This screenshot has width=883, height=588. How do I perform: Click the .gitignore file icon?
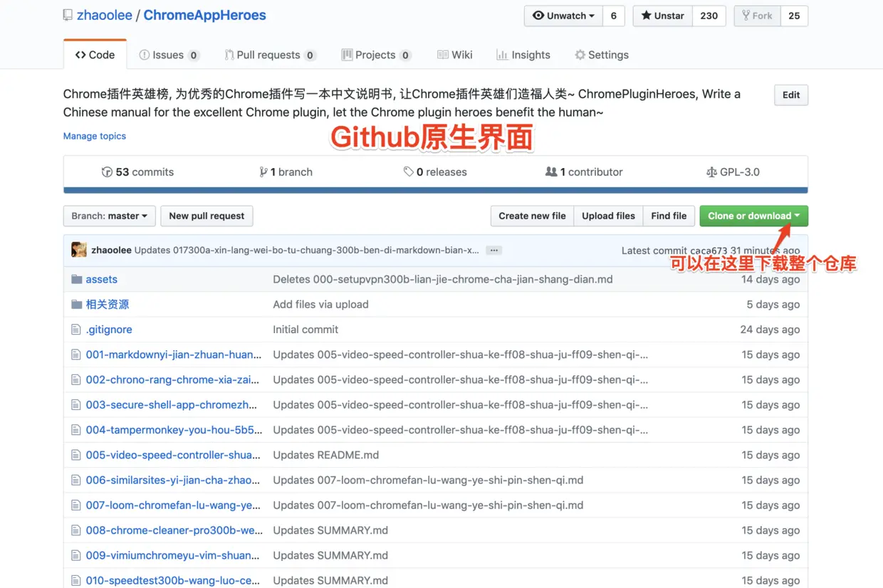(x=76, y=330)
